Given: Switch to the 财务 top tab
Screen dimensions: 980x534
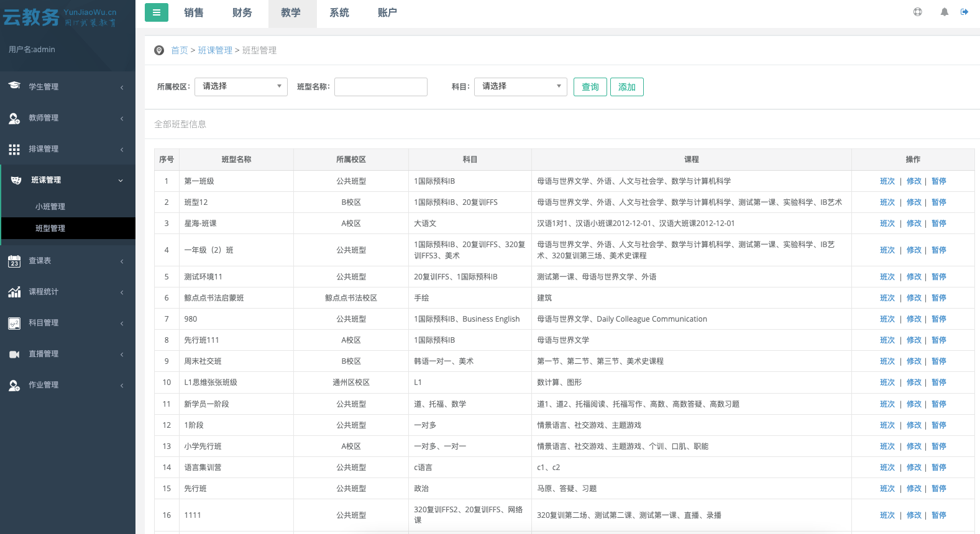Looking at the screenshot, I should 242,13.
